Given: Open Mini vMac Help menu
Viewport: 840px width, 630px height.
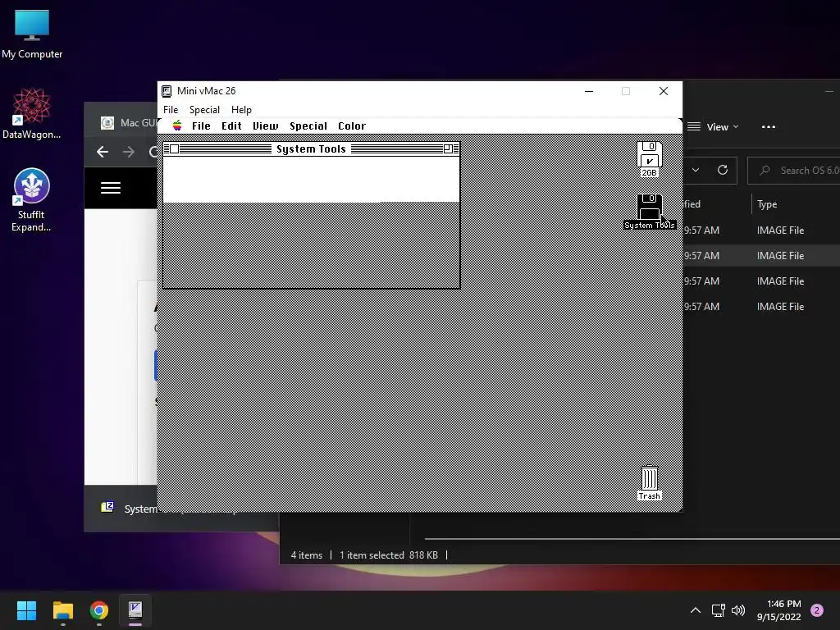Looking at the screenshot, I should [x=241, y=110].
